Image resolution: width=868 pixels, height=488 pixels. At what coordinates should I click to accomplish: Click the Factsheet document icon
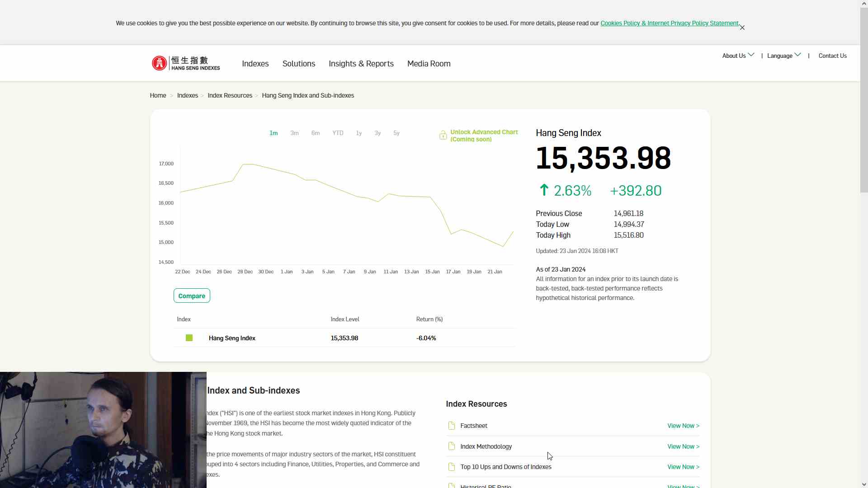tap(451, 426)
